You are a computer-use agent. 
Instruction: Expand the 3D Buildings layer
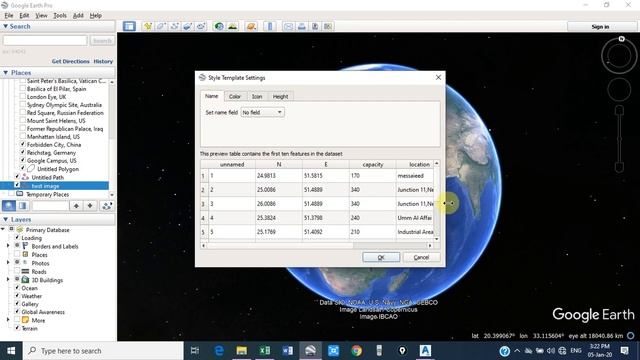[8, 279]
